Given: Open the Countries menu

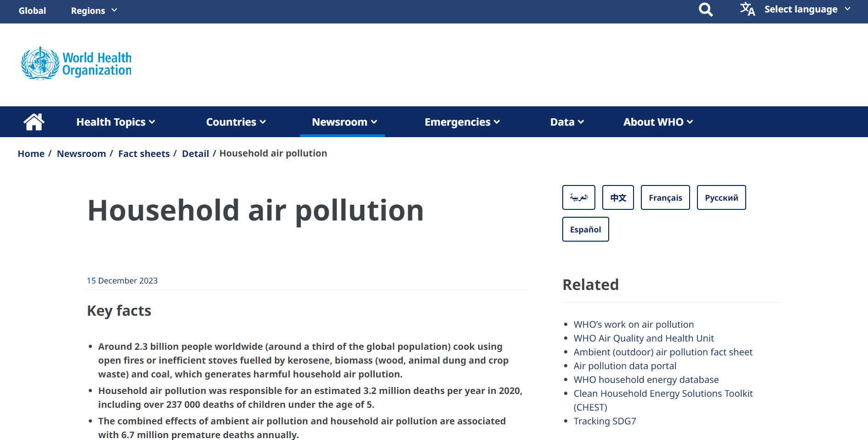Looking at the screenshot, I should 236,122.
